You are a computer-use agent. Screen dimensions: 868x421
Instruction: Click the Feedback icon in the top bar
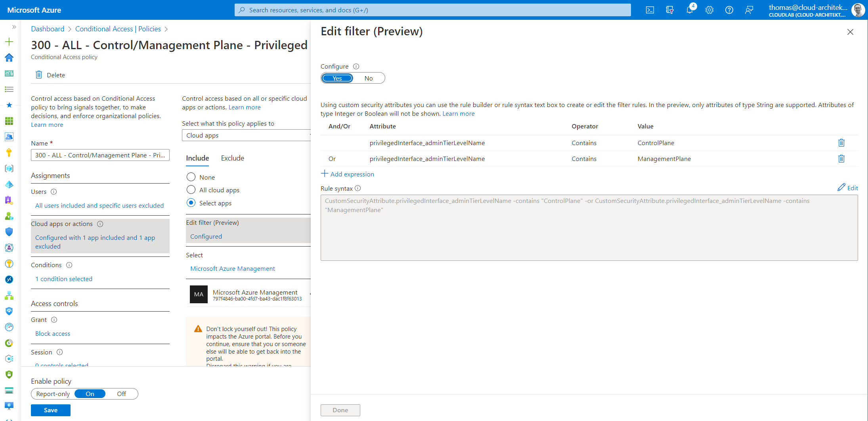[749, 10]
